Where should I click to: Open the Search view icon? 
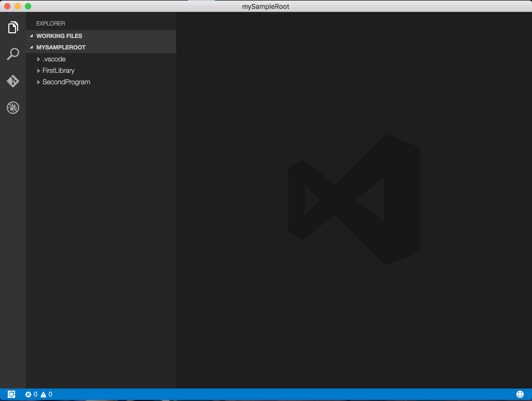[x=13, y=54]
